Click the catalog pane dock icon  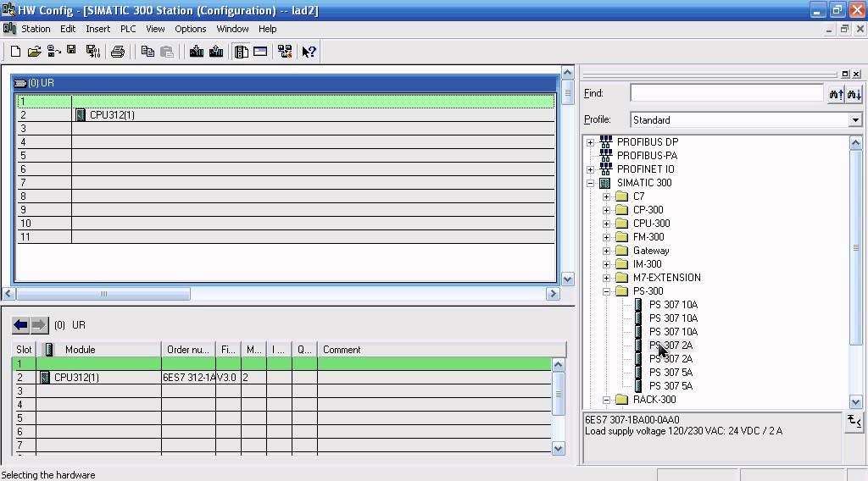(x=845, y=74)
